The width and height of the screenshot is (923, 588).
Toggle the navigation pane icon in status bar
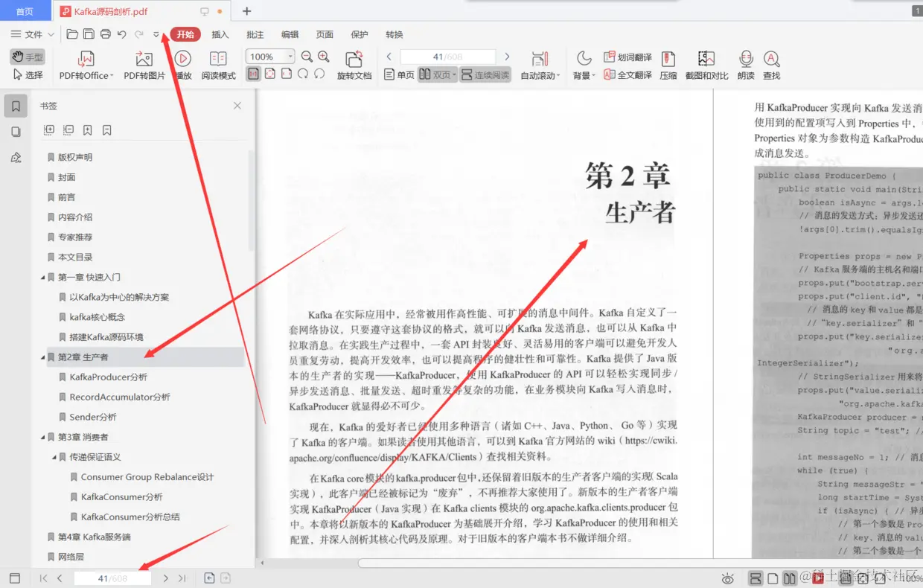14,578
